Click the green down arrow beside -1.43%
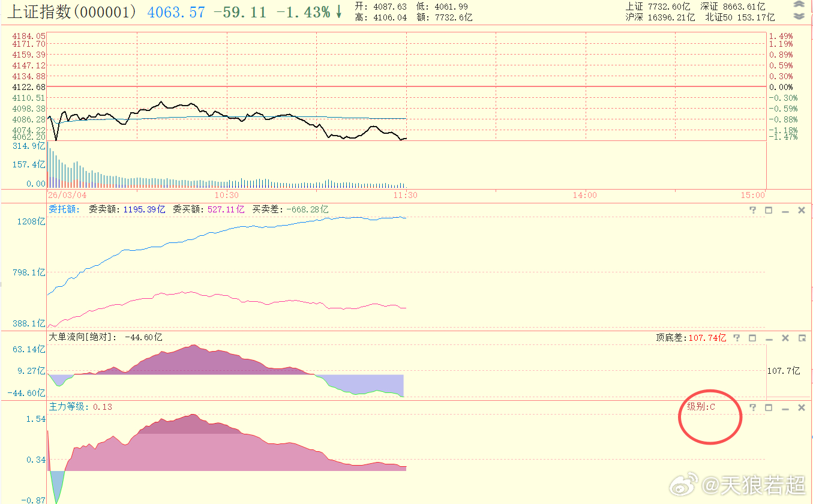This screenshot has height=504, width=813. [338, 11]
